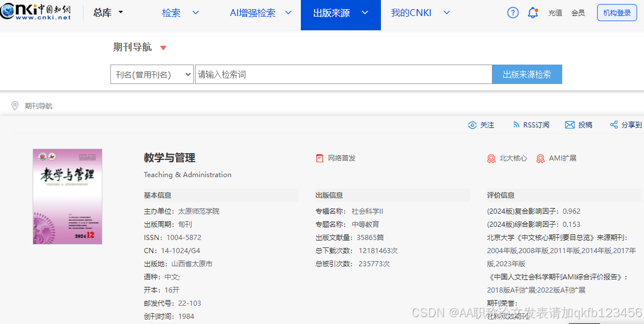Viewport: 644px width, 324px height.
Task: Click the 邮发代号 22-103 text
Action: [x=173, y=303]
